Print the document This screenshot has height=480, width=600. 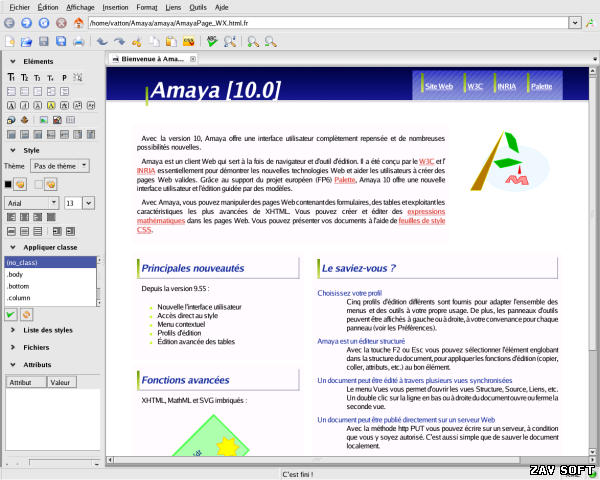pyautogui.click(x=78, y=41)
